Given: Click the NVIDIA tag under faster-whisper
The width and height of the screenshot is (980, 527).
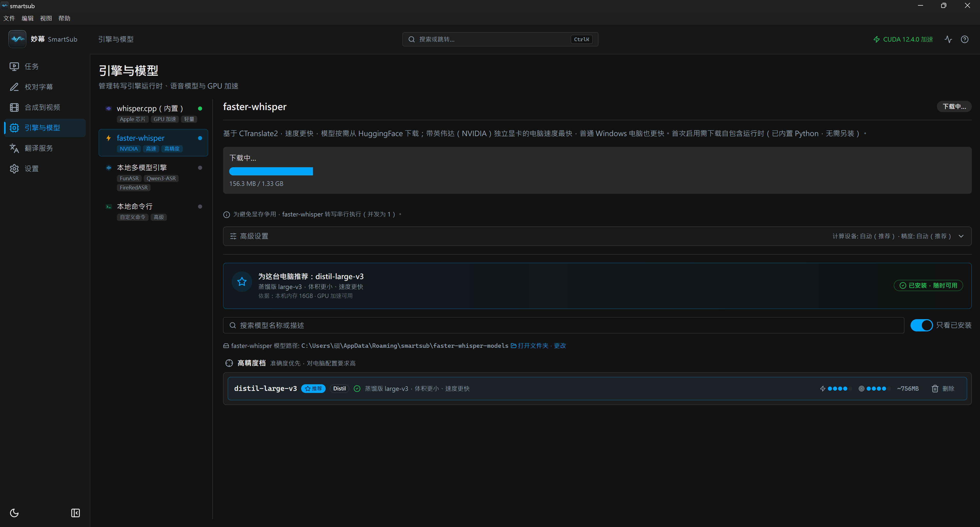Looking at the screenshot, I should click(129, 149).
